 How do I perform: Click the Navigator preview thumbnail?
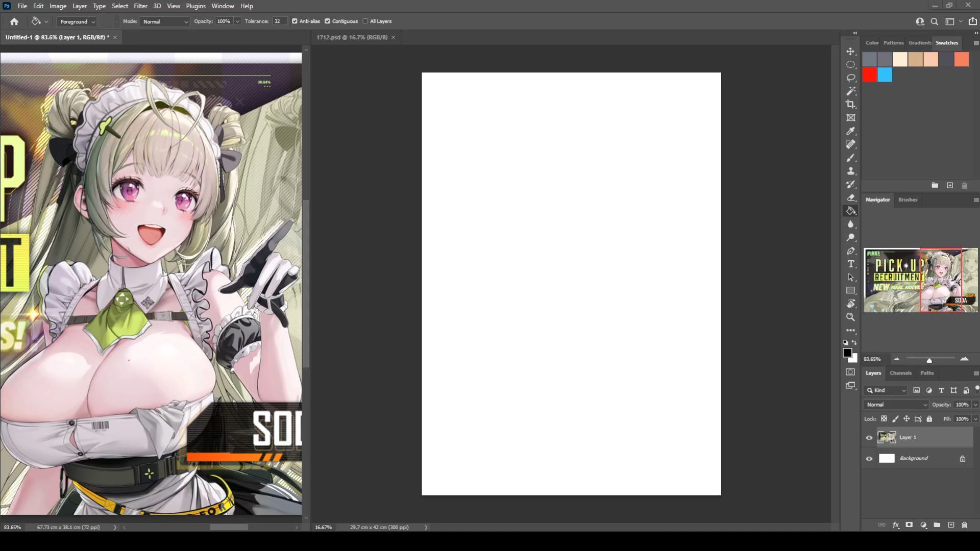click(x=921, y=281)
